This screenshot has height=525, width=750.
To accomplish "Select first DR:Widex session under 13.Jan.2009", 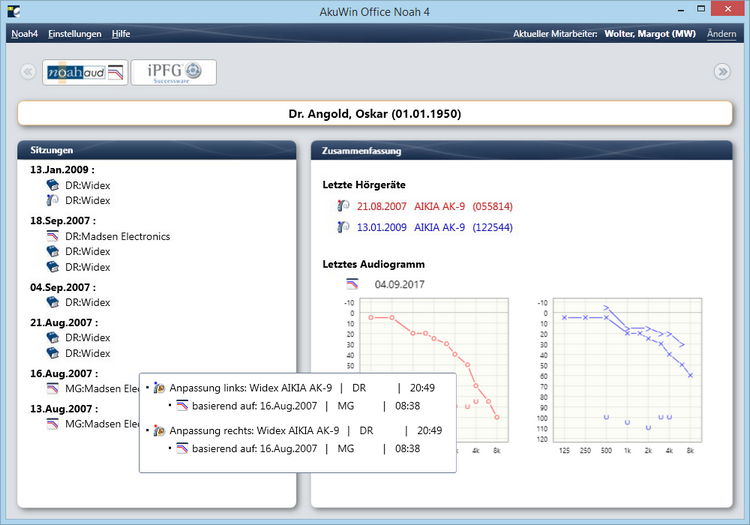I will (x=88, y=185).
